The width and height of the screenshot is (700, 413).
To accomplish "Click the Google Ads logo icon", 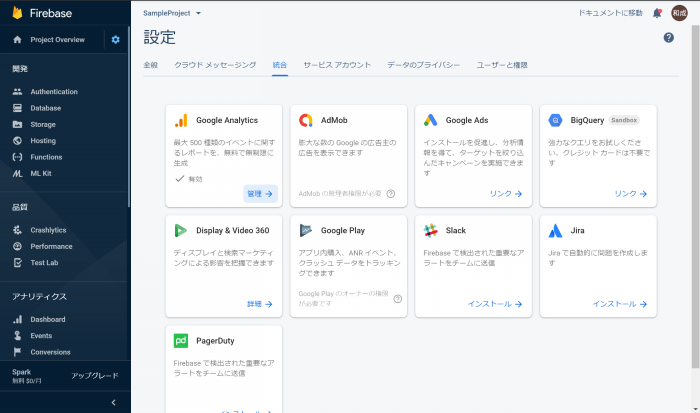I will pos(430,120).
